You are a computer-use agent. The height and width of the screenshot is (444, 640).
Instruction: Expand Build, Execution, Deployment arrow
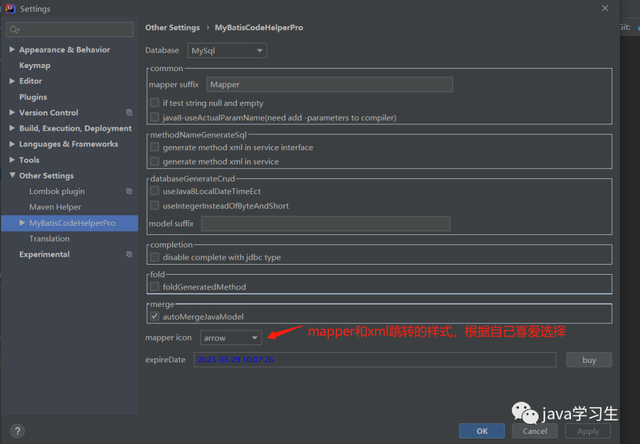click(12, 128)
